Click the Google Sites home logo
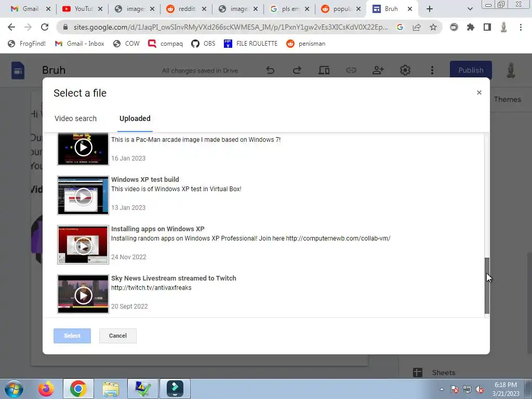Screen dimensions: 532x399 tap(18, 70)
